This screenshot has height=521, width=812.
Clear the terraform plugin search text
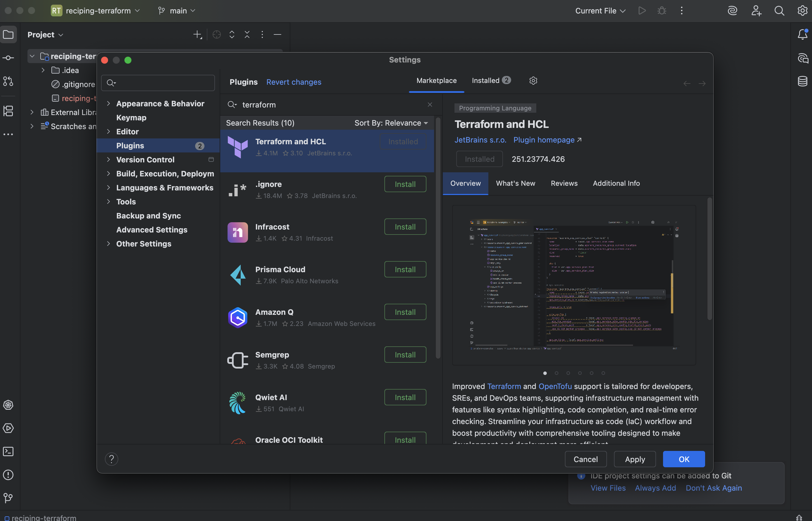tap(430, 105)
